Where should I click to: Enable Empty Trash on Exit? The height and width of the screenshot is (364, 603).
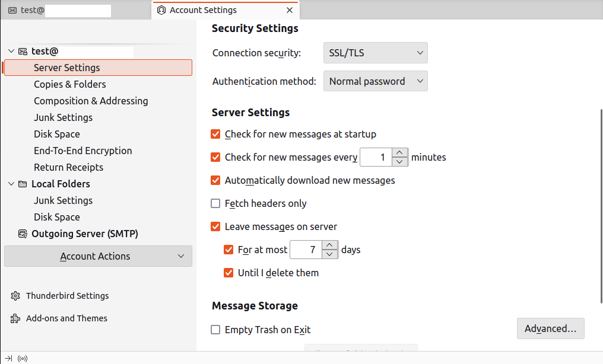coord(216,330)
